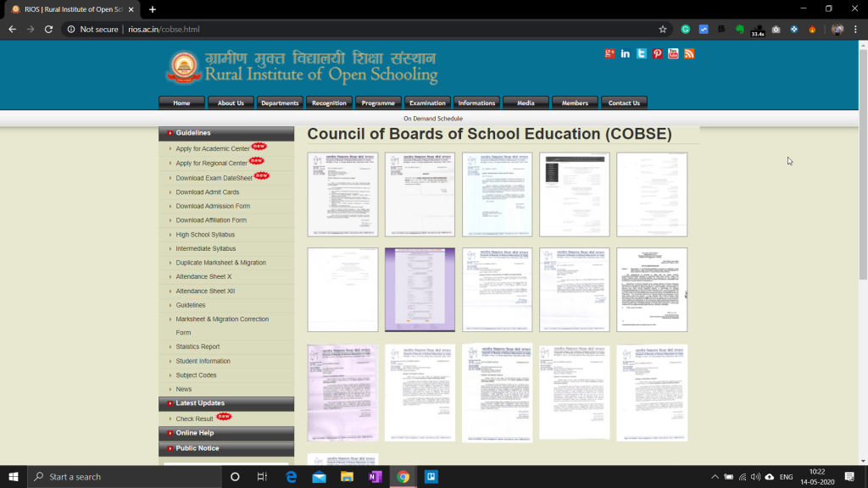Open Mail app from taskbar
The height and width of the screenshot is (488, 868).
[319, 476]
